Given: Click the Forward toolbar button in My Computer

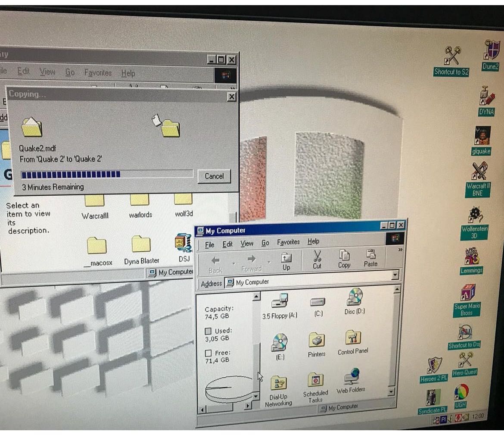Looking at the screenshot, I should (252, 263).
